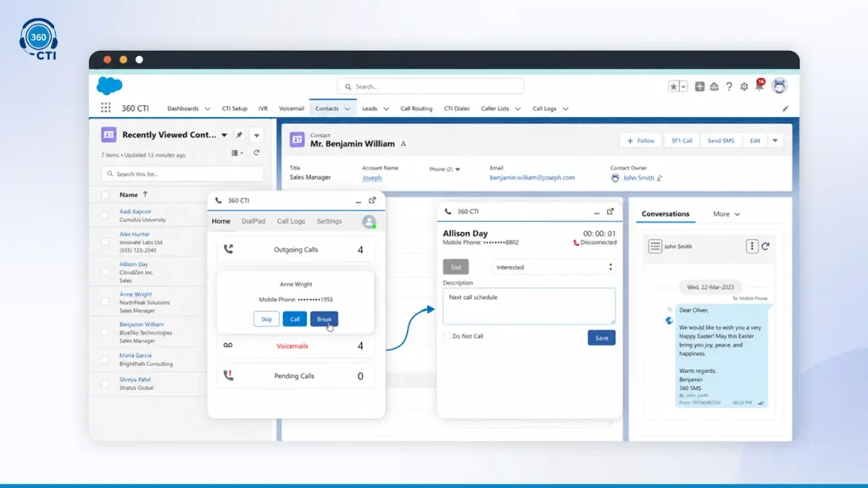Open the user profile avatar
The height and width of the screenshot is (488, 868).
tap(780, 86)
